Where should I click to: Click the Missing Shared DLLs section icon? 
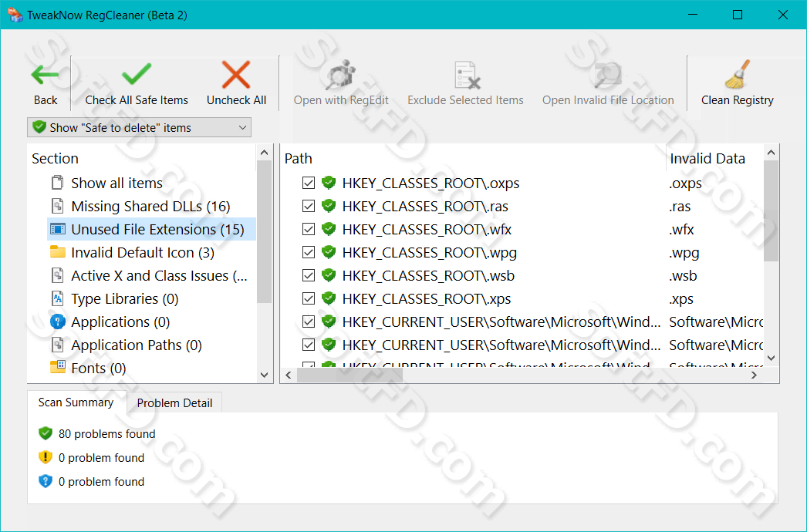pos(58,206)
